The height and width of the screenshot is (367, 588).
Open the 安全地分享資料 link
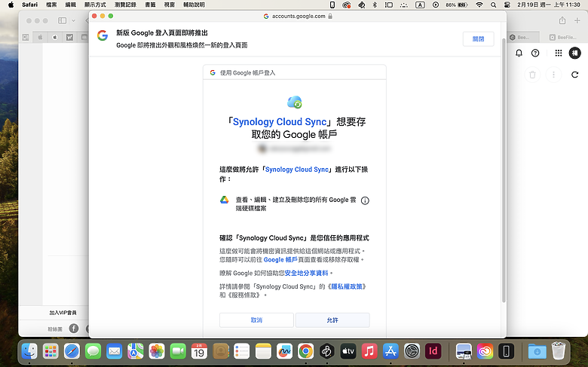(x=306, y=273)
